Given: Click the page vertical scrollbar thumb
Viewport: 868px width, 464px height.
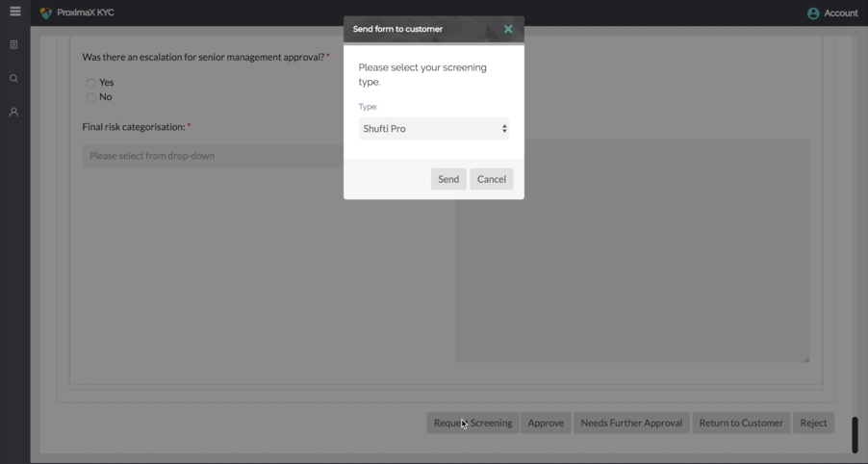Looking at the screenshot, I should coord(855,434).
